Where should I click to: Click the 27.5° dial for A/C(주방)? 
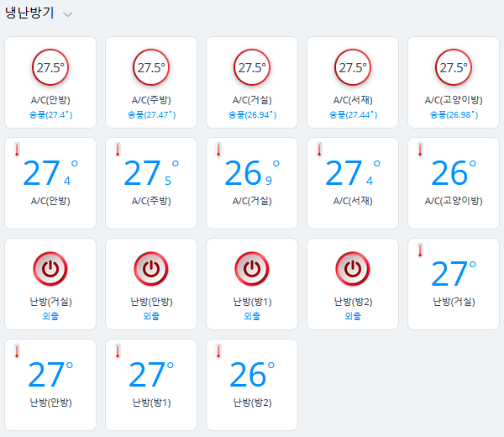click(x=151, y=67)
